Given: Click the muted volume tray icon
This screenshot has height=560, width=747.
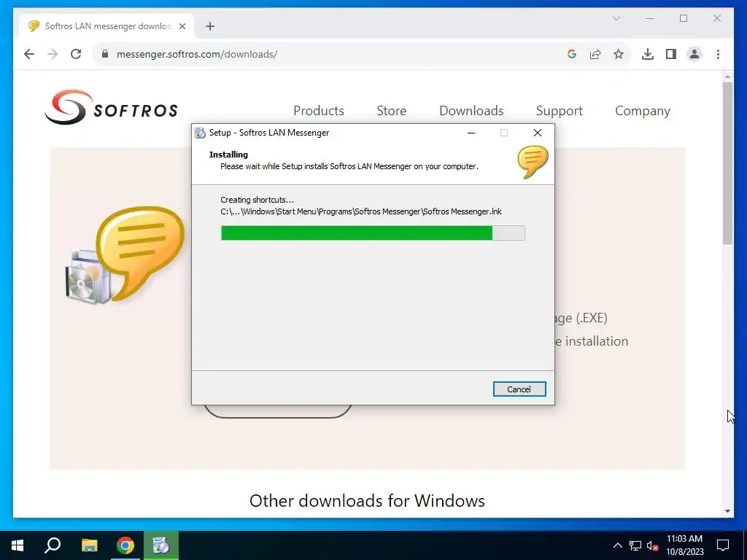Looking at the screenshot, I should (653, 545).
